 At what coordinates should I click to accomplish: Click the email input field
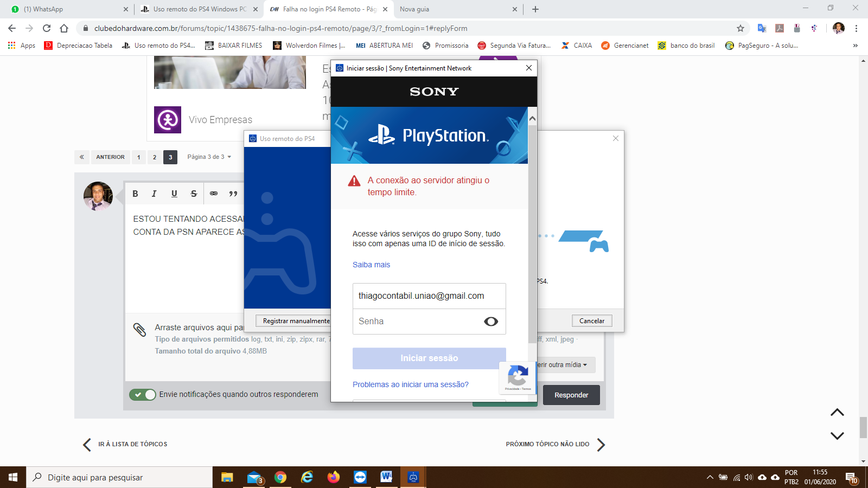(x=429, y=296)
